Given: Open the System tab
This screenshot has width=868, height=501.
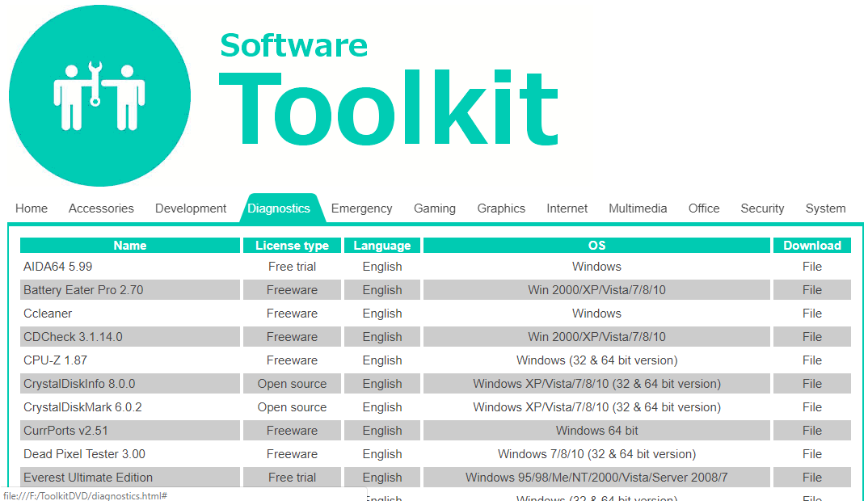Looking at the screenshot, I should (825, 208).
